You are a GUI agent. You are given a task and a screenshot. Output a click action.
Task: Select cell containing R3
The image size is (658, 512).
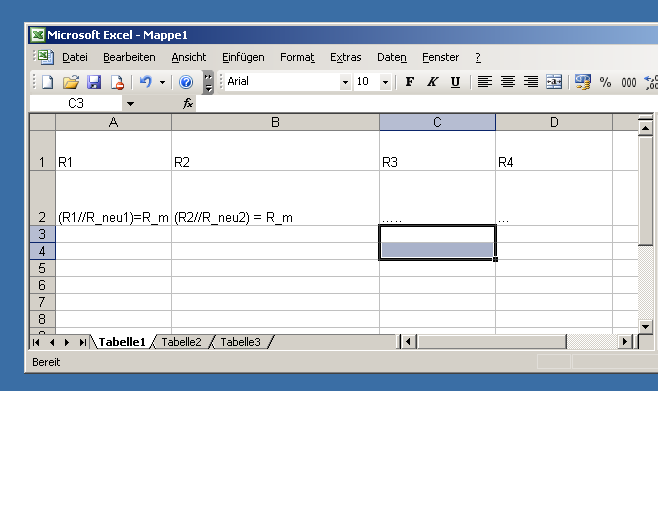click(437, 151)
